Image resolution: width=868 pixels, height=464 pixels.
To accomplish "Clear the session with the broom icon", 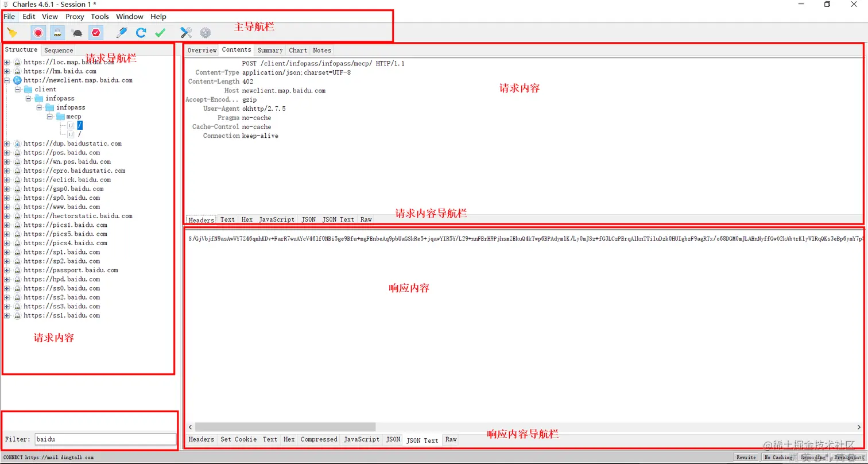I will 12,33.
